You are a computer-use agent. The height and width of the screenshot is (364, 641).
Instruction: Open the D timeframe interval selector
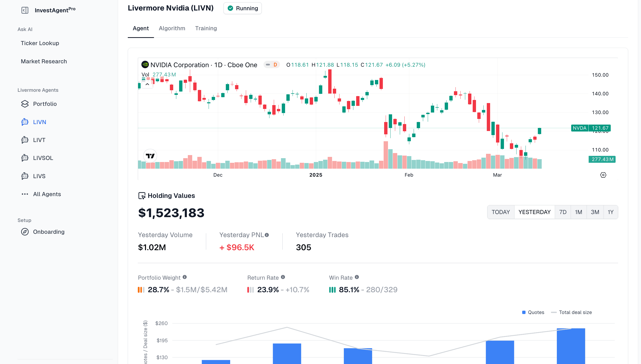pyautogui.click(x=275, y=65)
